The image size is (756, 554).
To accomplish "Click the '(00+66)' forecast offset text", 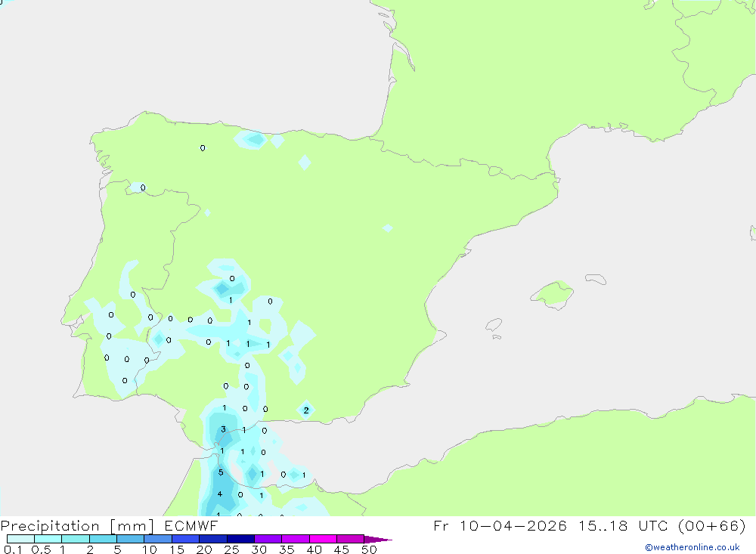I will [712, 525].
